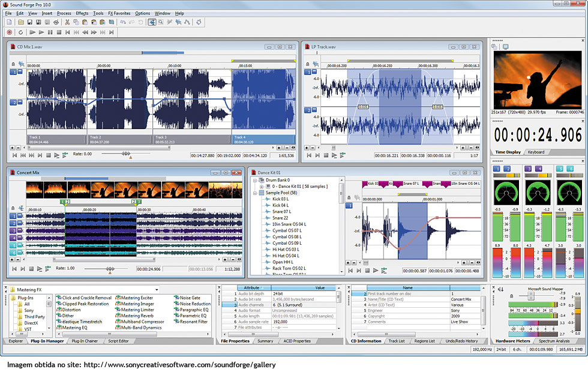Rewind using the main transport toolbar

click(85, 32)
